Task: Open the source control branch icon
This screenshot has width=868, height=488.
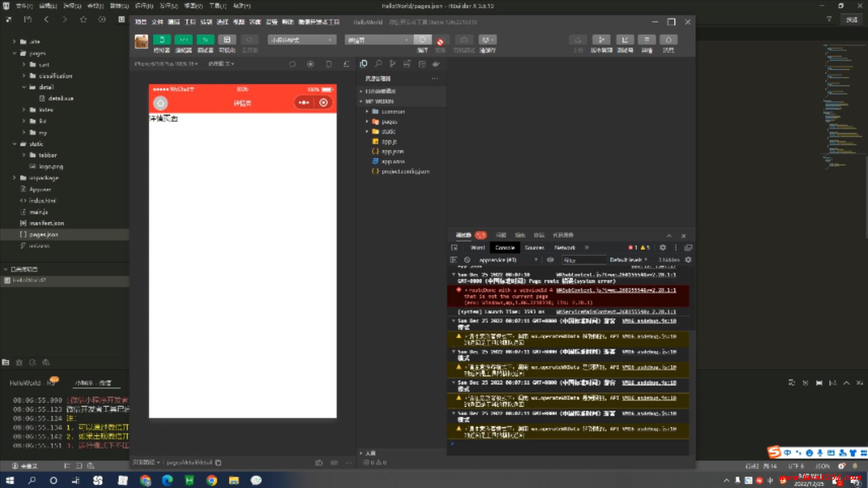Action: tap(392, 64)
